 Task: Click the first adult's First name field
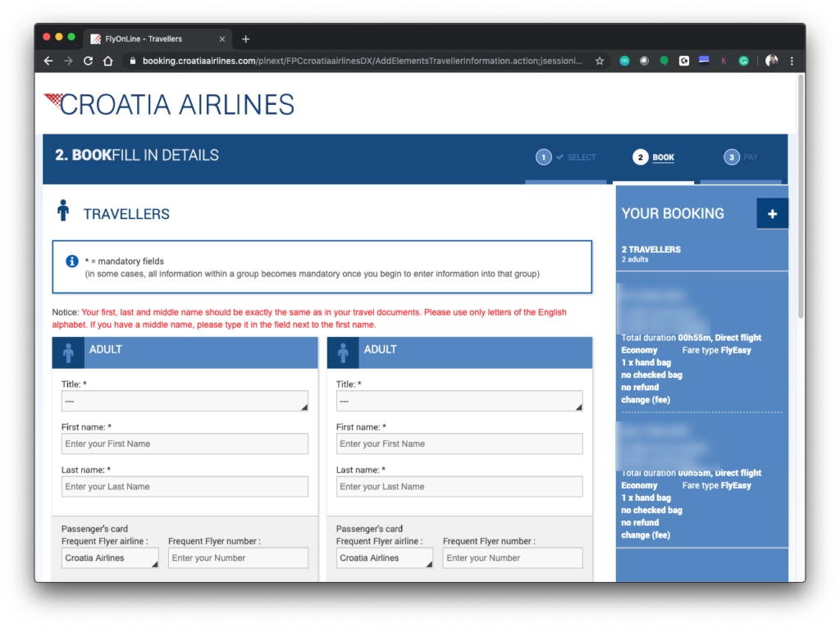click(x=185, y=444)
